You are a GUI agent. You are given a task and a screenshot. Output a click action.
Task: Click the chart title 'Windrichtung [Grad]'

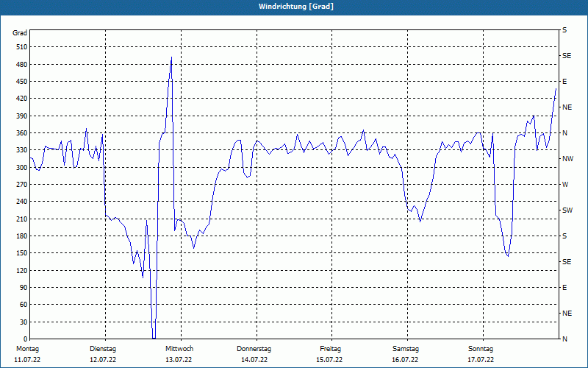296,7
